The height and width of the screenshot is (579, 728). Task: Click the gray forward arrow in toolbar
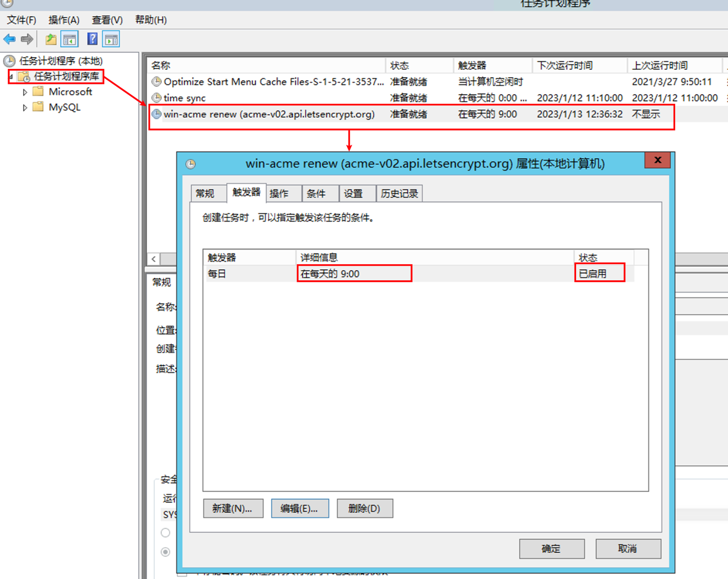click(27, 39)
